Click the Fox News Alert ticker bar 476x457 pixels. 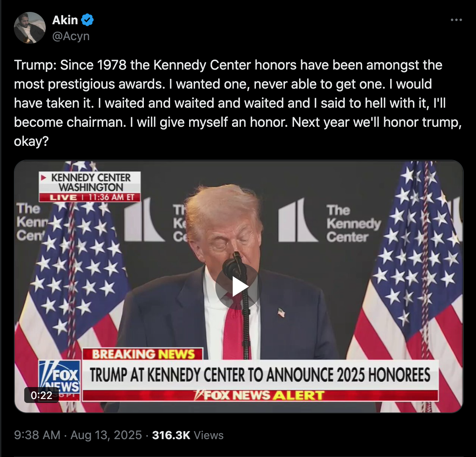coord(261,395)
